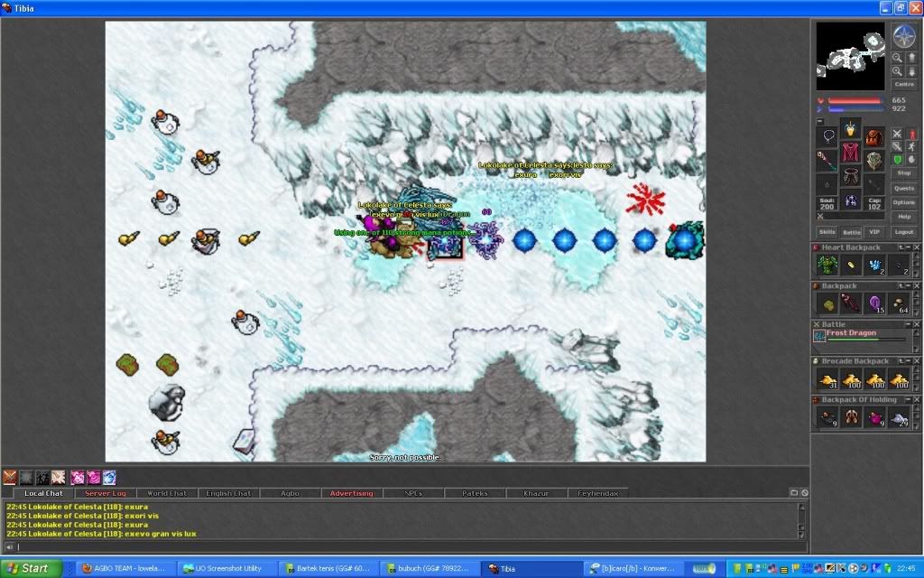
Task: Select the 64 stack in Backpack
Action: [900, 303]
